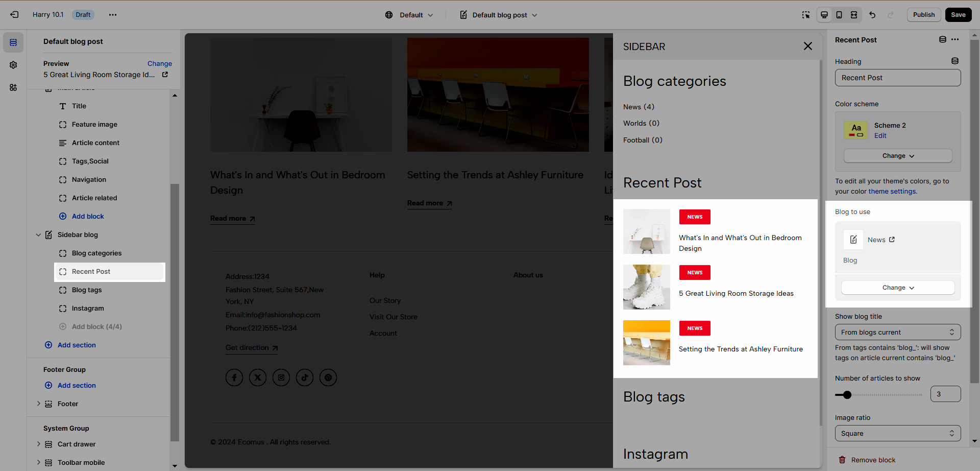
Task: Click the Recent Post dynamic source icon
Action: (943, 40)
